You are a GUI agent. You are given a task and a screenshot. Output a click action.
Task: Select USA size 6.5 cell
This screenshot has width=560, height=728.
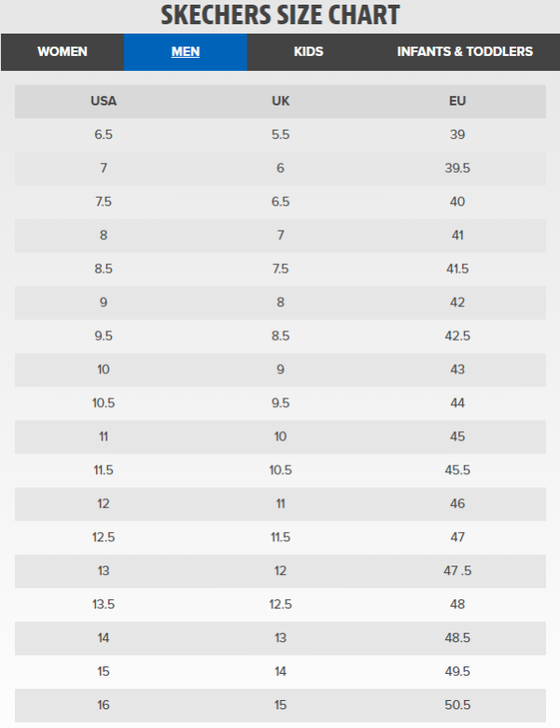104,134
